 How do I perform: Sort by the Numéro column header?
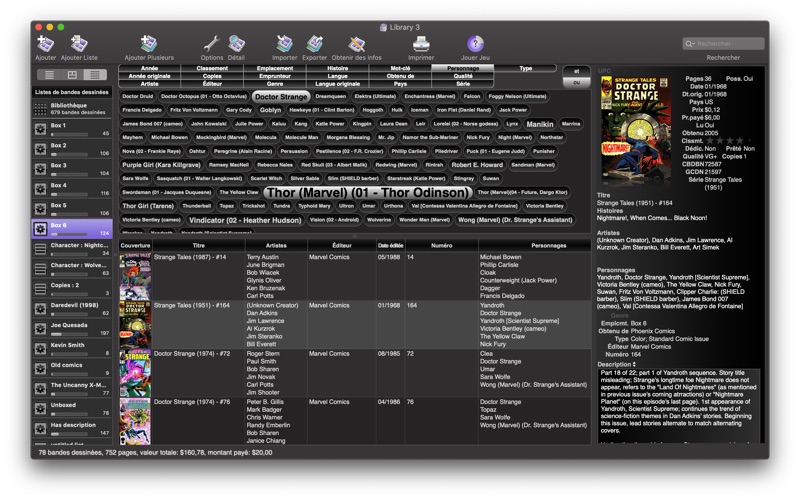tap(441, 245)
